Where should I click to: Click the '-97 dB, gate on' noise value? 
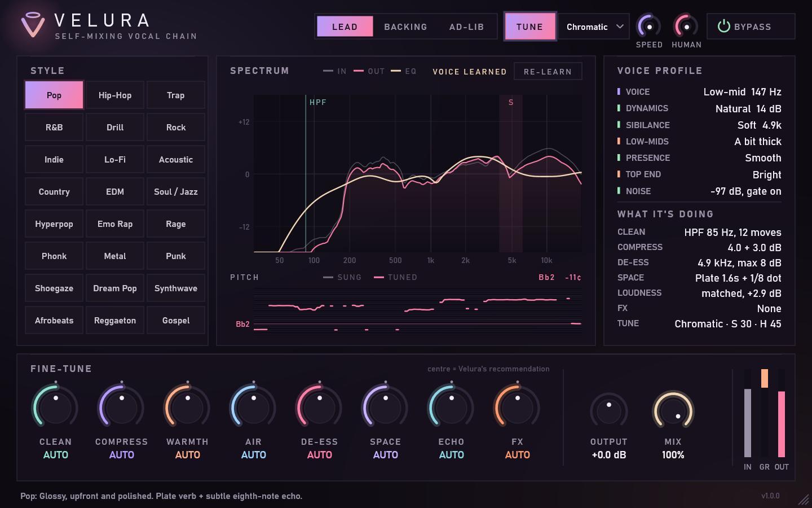(x=746, y=191)
